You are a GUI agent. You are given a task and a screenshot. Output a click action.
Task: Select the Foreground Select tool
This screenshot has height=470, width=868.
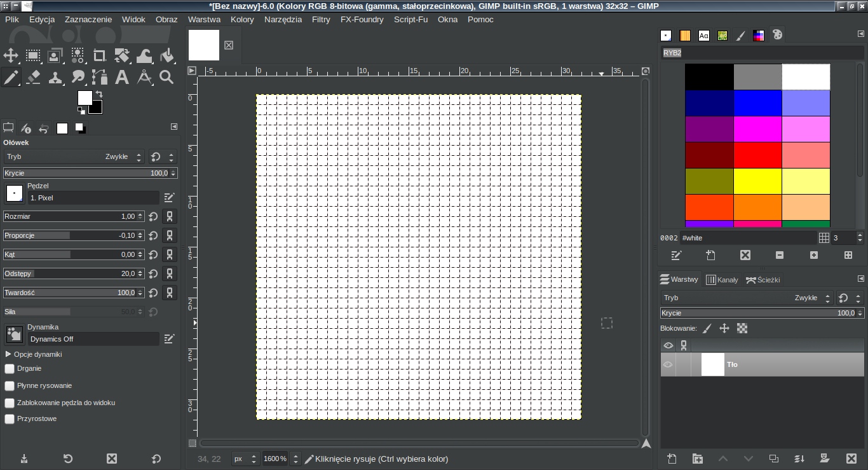55,55
